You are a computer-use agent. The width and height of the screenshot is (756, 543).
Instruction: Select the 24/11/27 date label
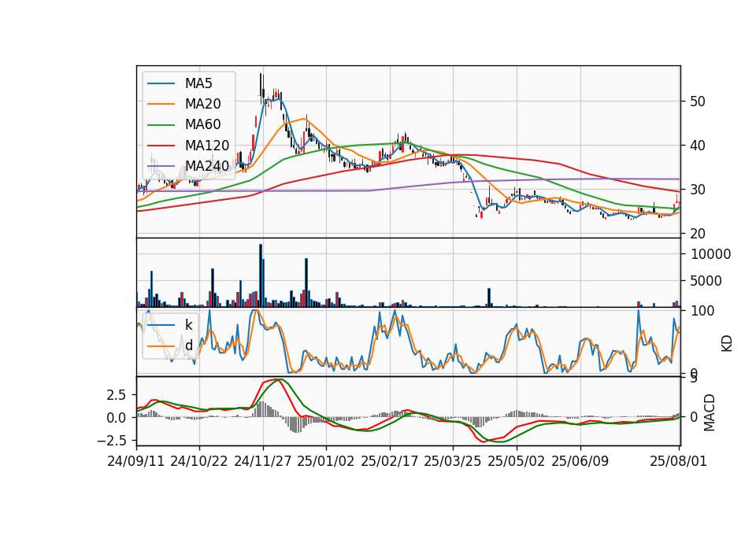pyautogui.click(x=263, y=462)
